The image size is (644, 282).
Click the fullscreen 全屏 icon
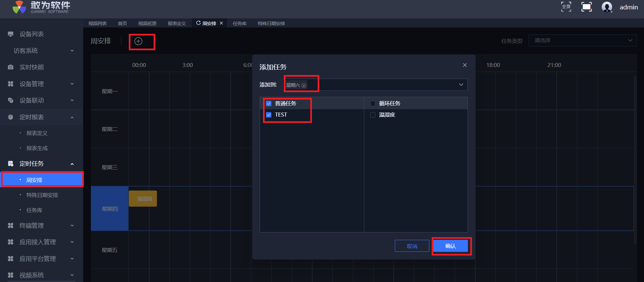pos(566,7)
